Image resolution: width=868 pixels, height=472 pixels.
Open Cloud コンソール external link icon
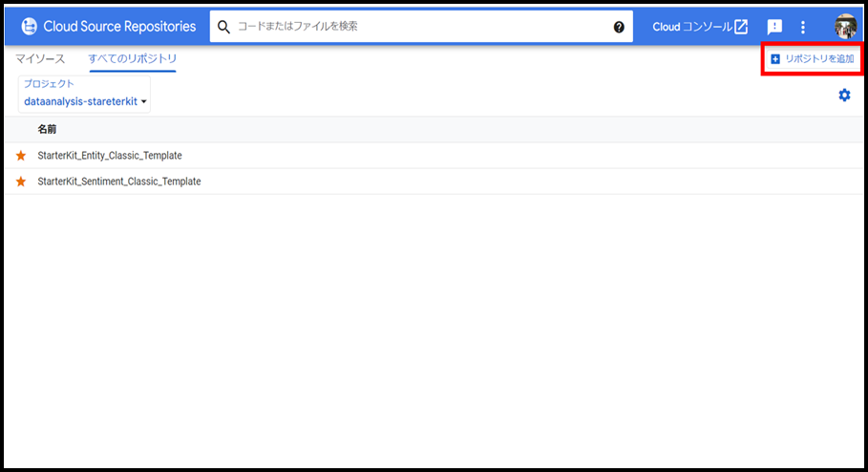[x=741, y=27]
